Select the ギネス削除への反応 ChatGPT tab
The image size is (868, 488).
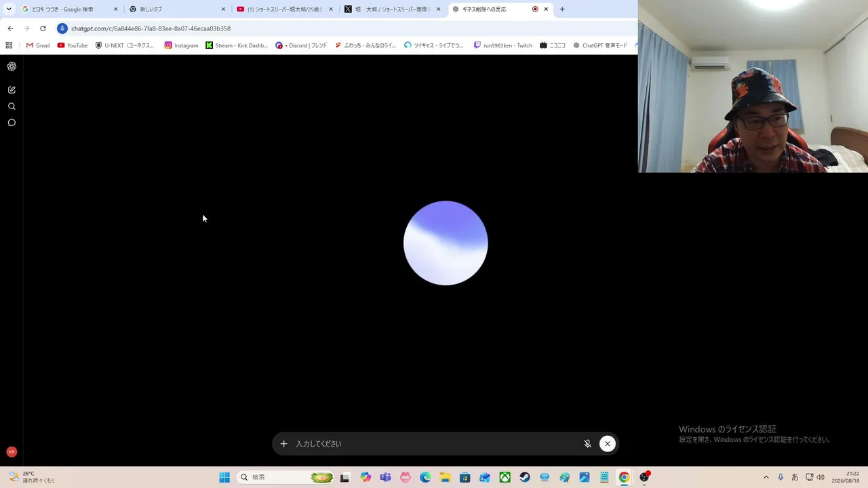[x=500, y=9]
